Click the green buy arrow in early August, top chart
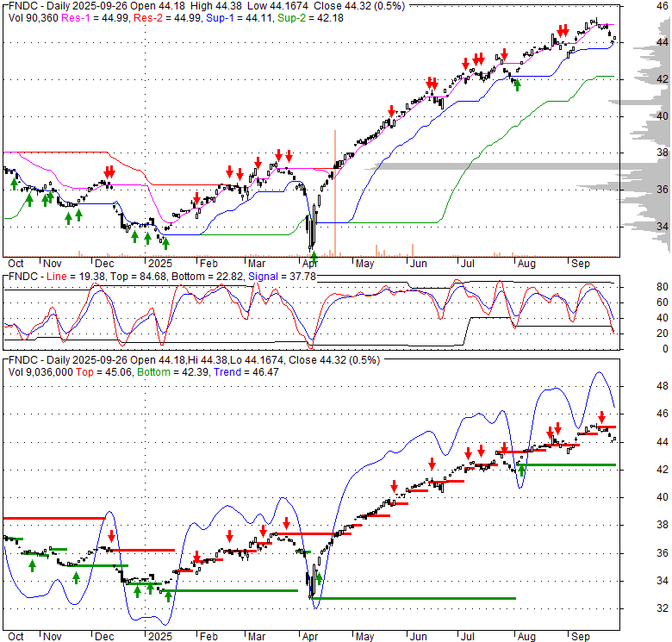 point(517,85)
